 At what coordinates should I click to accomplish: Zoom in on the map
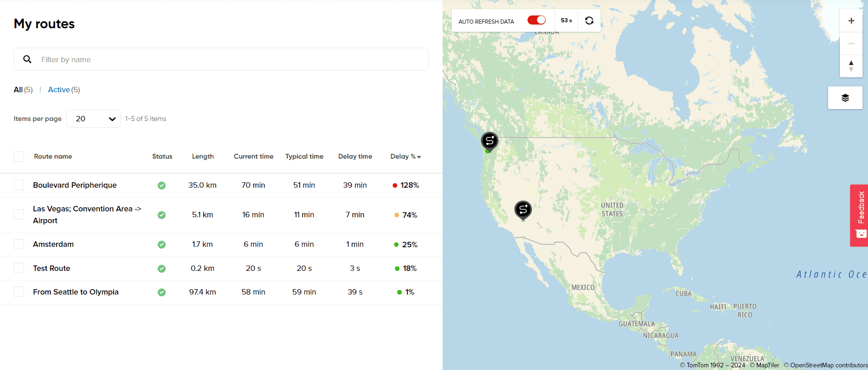[851, 21]
